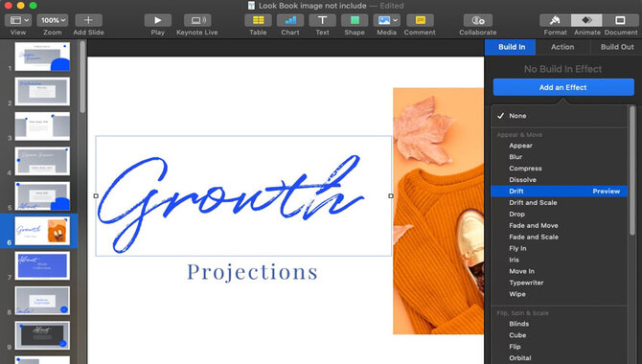Toggle the Document inspector panel
Image resolution: width=642 pixels, height=364 pixels.
click(x=620, y=20)
